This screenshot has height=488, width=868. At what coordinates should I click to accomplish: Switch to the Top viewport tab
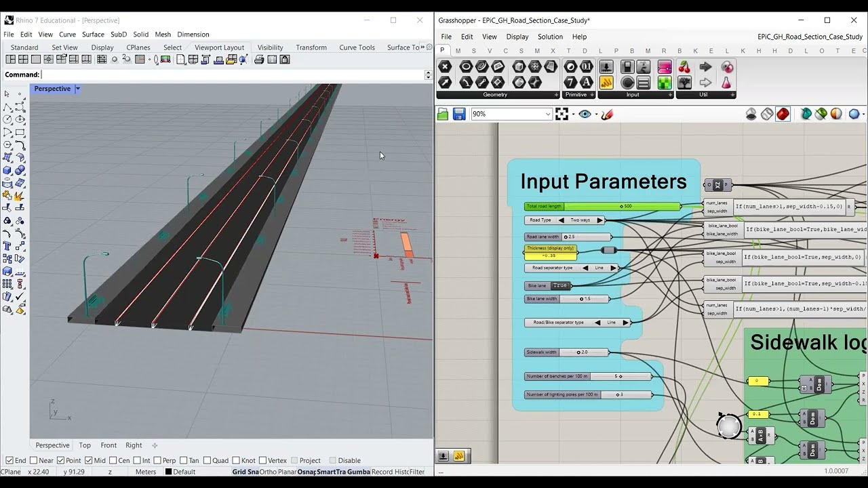click(x=85, y=445)
